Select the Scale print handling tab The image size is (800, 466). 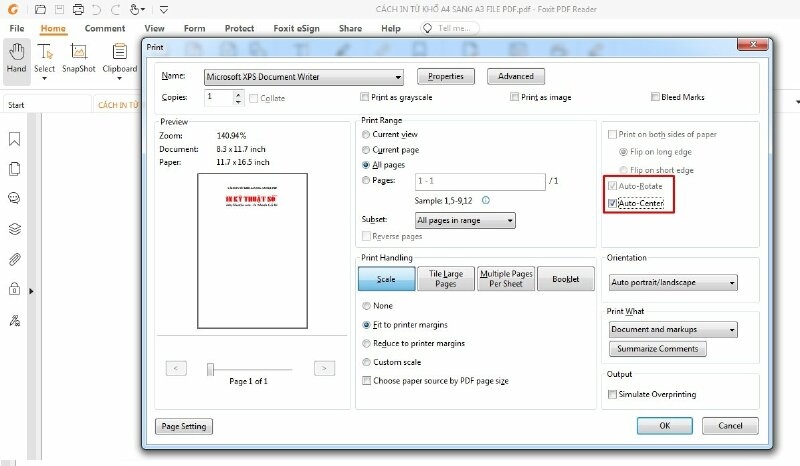coord(387,279)
